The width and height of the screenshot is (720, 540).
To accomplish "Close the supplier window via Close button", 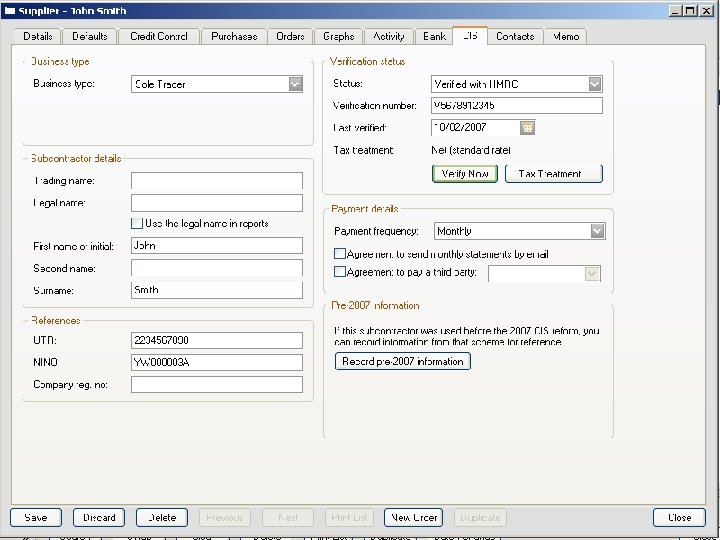I will [679, 518].
